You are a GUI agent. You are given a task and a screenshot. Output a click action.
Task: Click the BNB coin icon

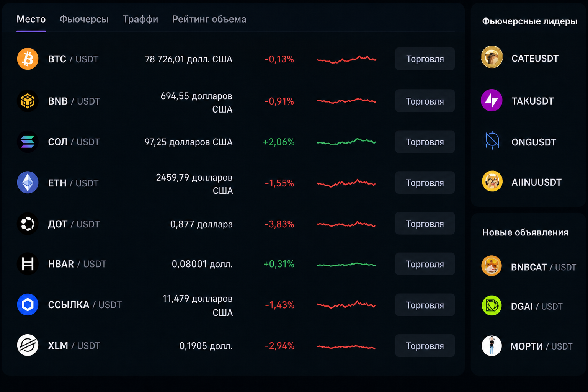[x=28, y=101]
